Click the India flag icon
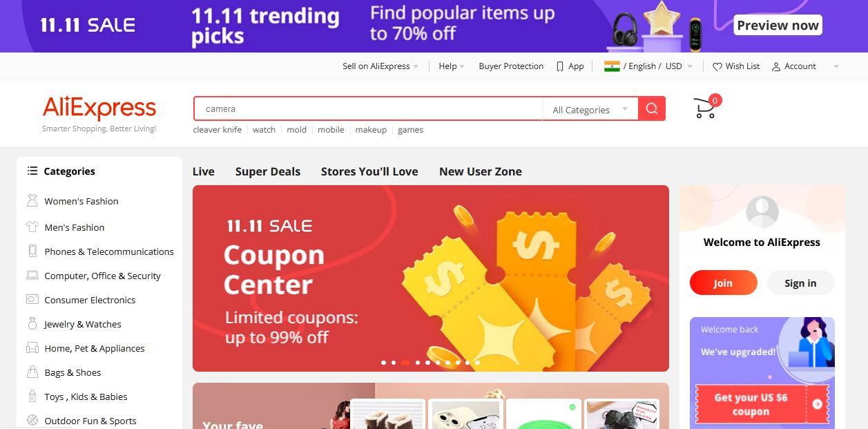The height and width of the screenshot is (429, 868). point(612,66)
